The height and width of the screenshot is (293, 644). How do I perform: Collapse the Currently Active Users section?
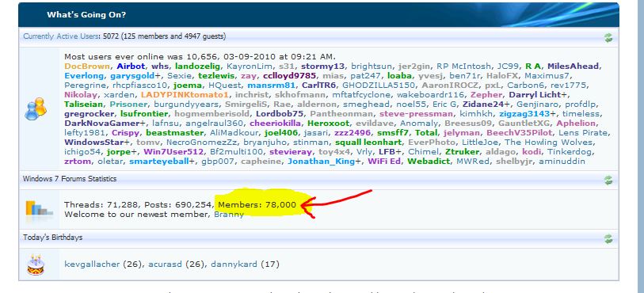coord(608,38)
